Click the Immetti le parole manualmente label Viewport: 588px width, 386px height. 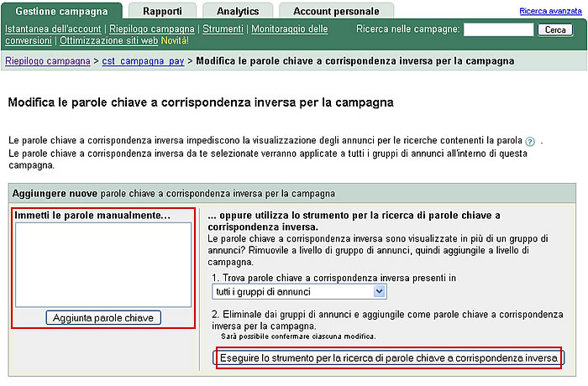tap(92, 215)
